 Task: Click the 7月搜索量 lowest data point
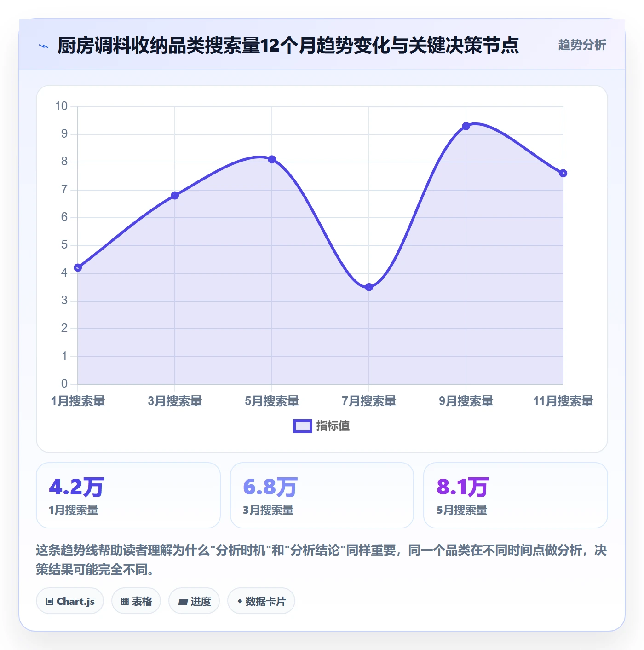tap(369, 287)
